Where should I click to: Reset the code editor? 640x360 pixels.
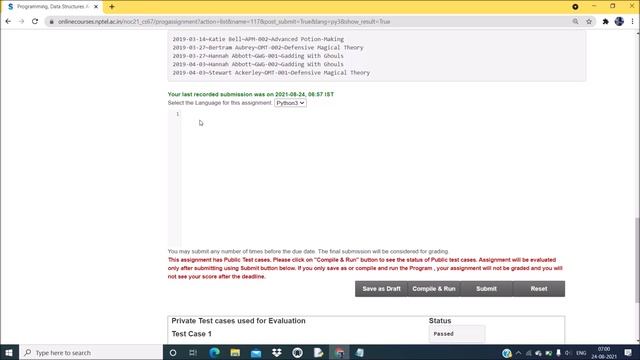pos(539,289)
